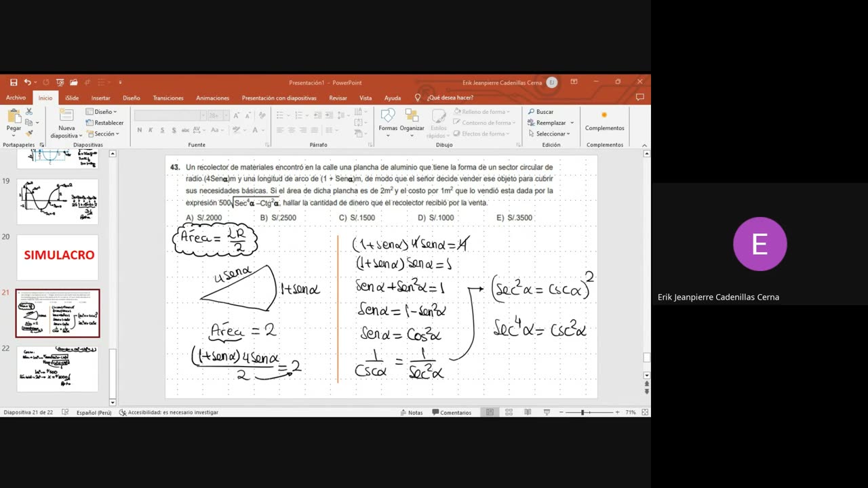
Task: Open comments pane icon in ribbon corner
Action: [639, 98]
